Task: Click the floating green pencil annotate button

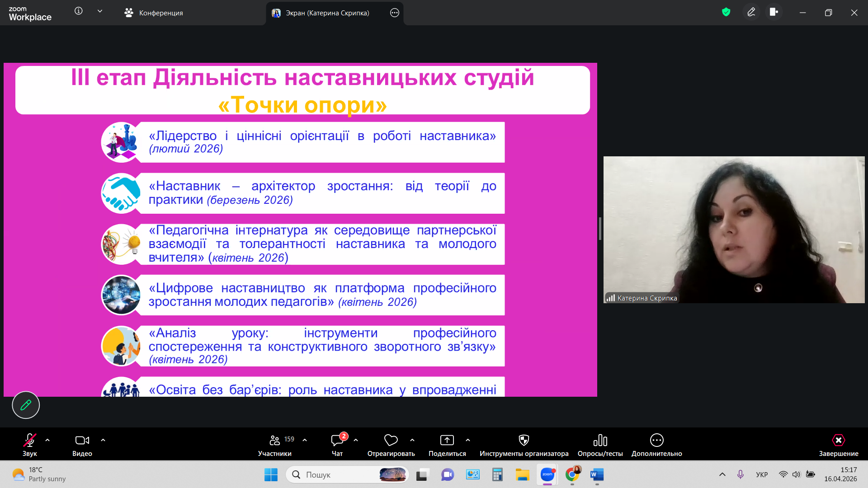Action: click(26, 405)
